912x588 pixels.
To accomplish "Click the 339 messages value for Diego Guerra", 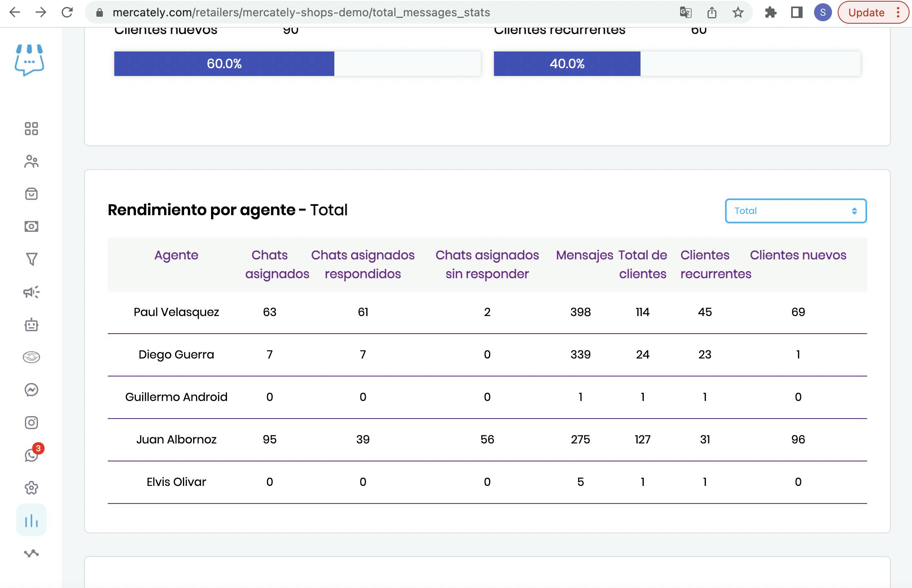I will point(581,355).
